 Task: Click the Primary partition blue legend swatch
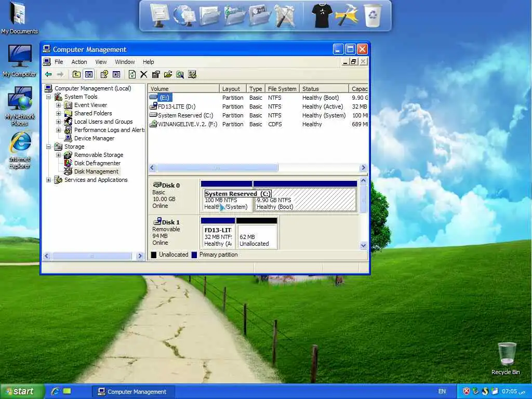click(x=194, y=255)
